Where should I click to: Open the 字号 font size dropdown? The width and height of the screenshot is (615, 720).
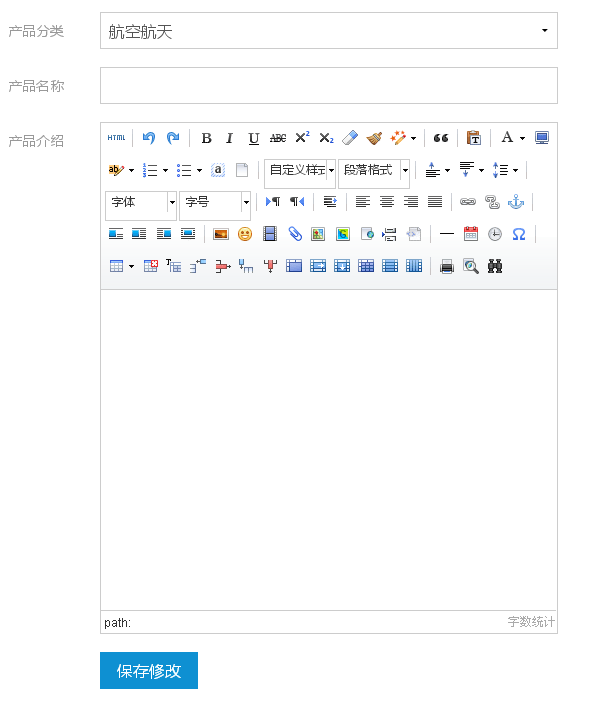(215, 202)
